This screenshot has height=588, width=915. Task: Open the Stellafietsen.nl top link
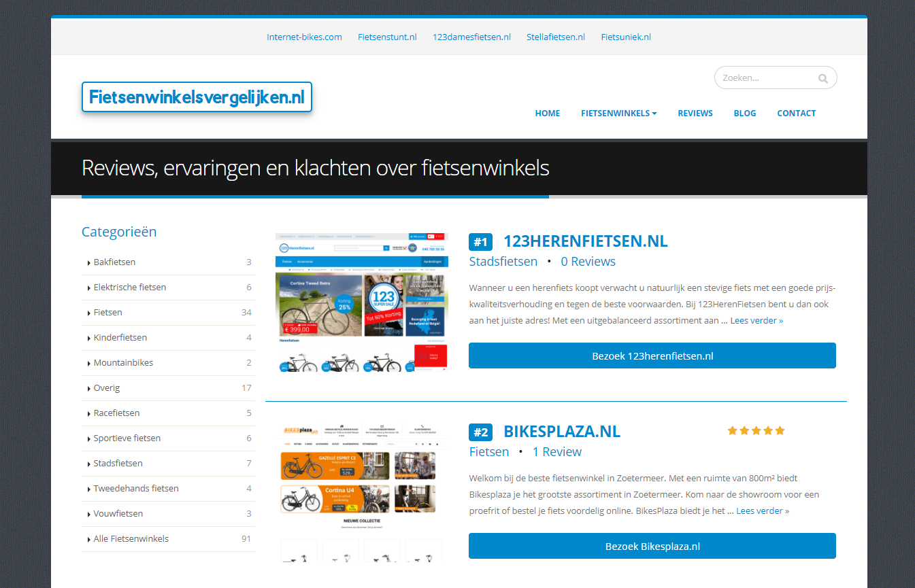point(556,37)
